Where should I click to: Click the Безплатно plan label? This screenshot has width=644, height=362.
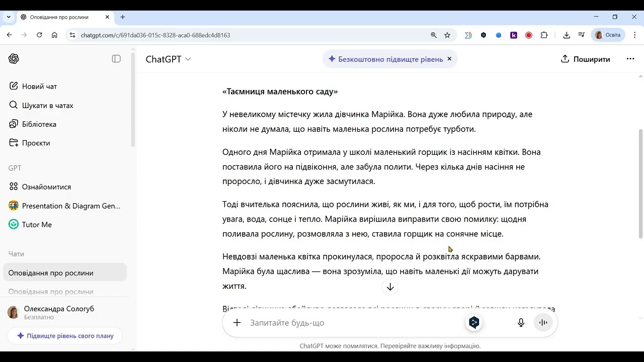click(39, 317)
